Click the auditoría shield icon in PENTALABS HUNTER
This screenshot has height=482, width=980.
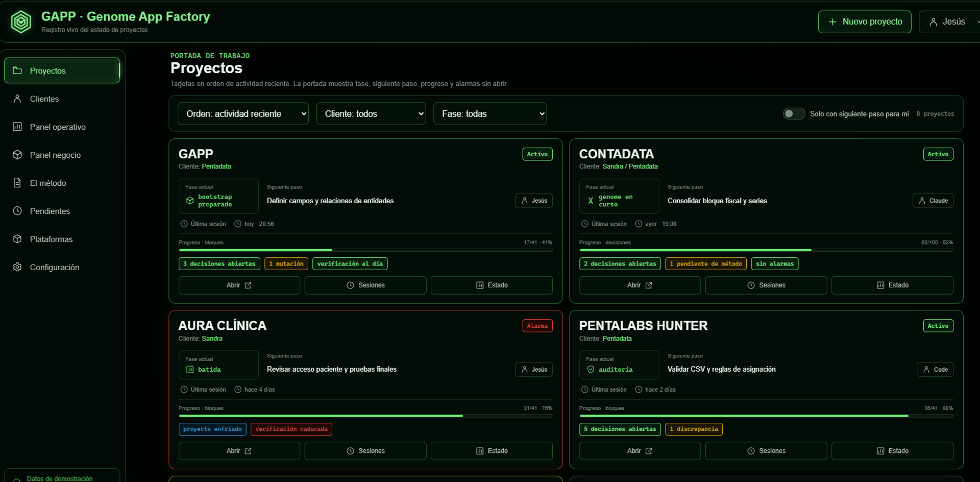click(x=591, y=369)
